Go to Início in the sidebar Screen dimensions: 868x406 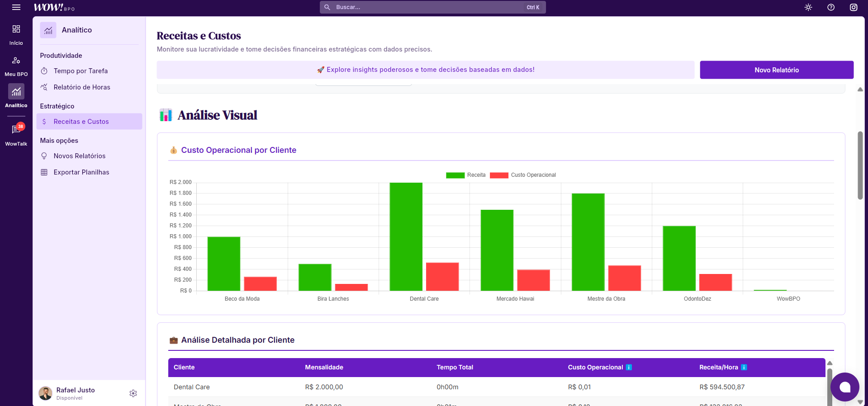[x=16, y=34]
